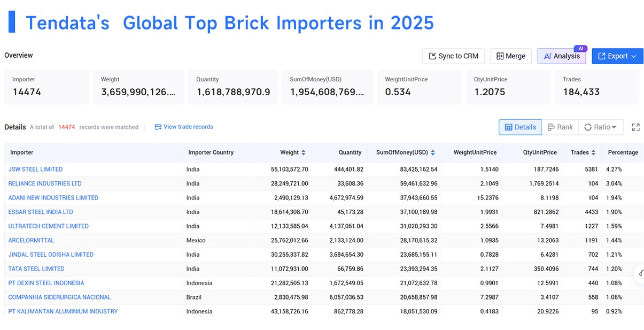Open the Export dropdown
Image resolution: width=644 pixels, height=330 pixels.
tap(617, 56)
